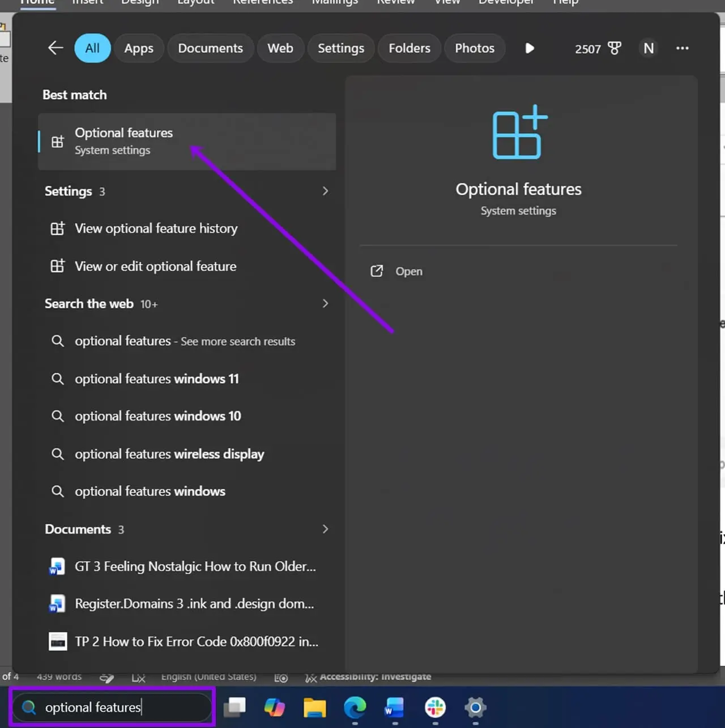Expand the Search the web section chevron

(325, 303)
